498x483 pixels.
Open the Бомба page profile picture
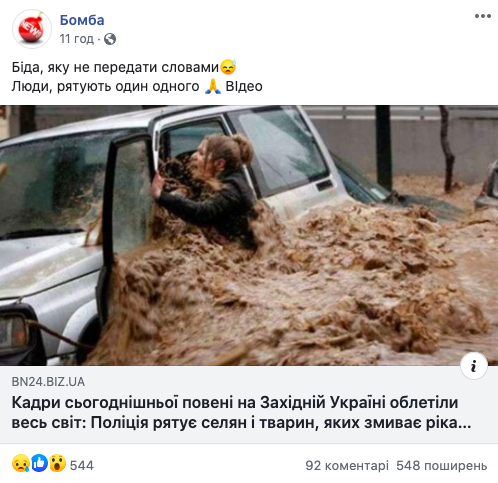tap(32, 29)
